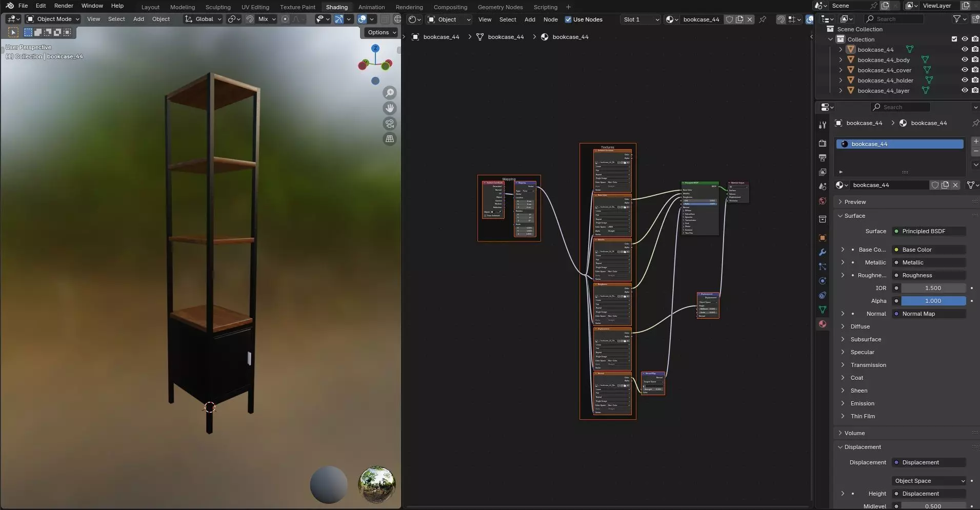The width and height of the screenshot is (980, 510).
Task: Switch to the UV Editing workspace tab
Action: click(255, 7)
